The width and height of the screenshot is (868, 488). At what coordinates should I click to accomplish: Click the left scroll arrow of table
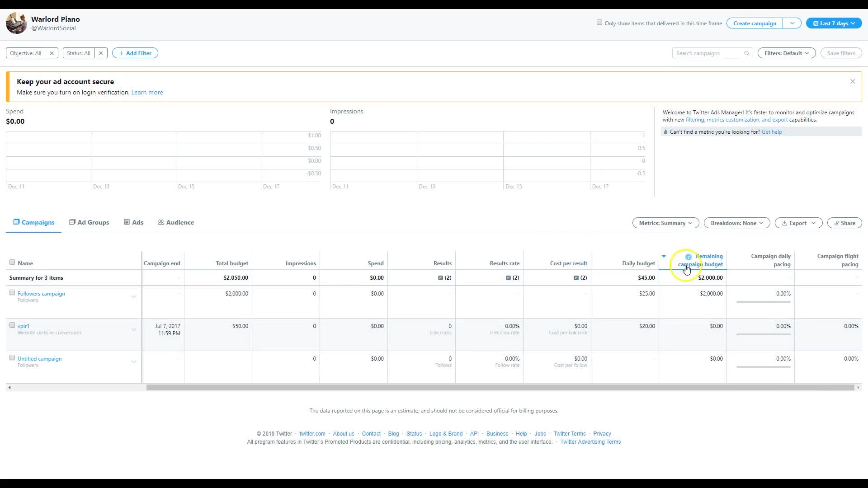9,388
